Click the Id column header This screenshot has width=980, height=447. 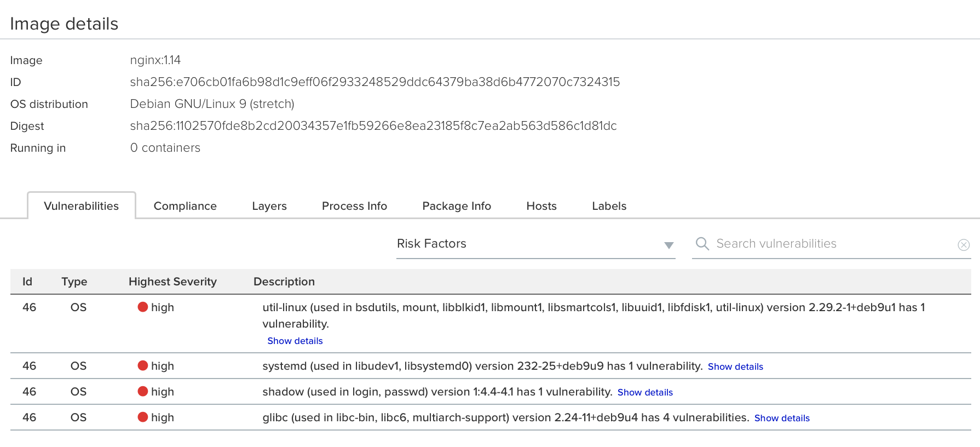point(27,282)
